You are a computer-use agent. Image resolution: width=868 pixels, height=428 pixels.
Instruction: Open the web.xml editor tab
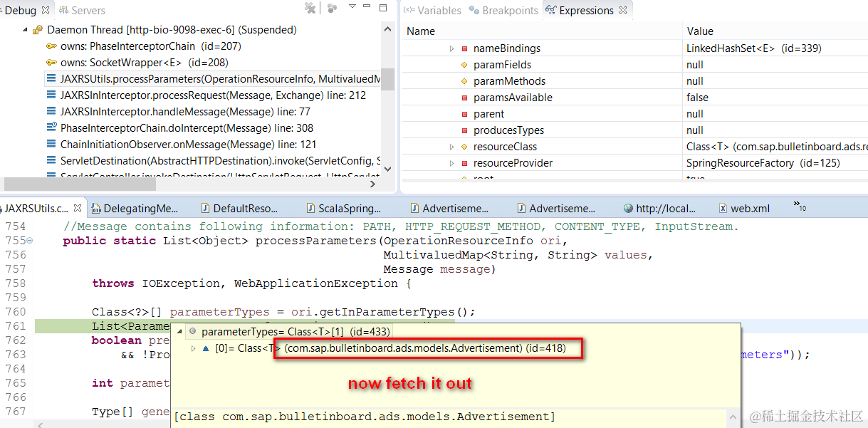click(x=745, y=209)
